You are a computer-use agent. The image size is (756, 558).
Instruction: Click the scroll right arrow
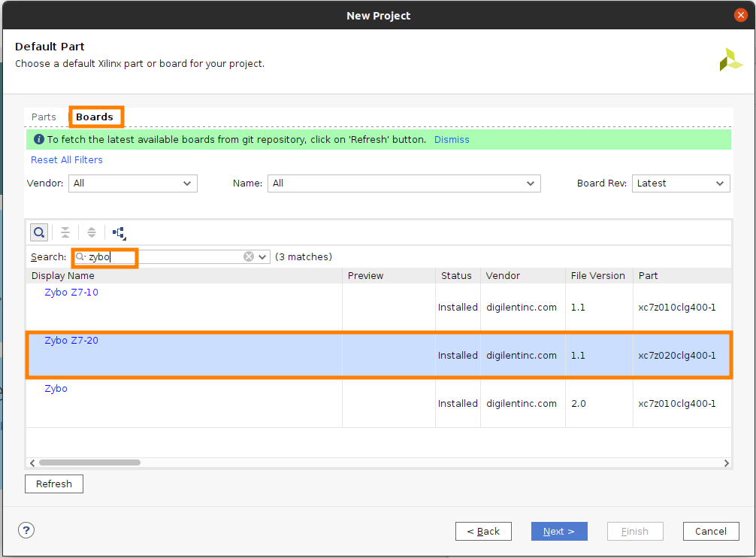click(727, 463)
